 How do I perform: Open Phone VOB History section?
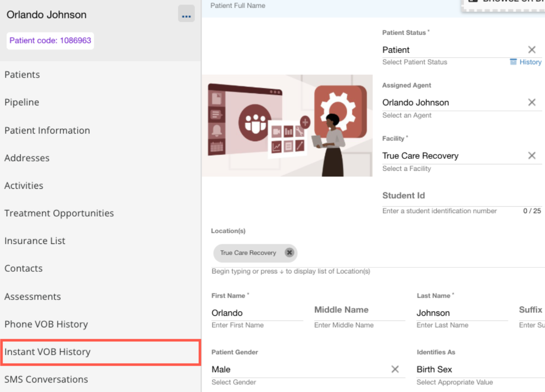(x=46, y=324)
